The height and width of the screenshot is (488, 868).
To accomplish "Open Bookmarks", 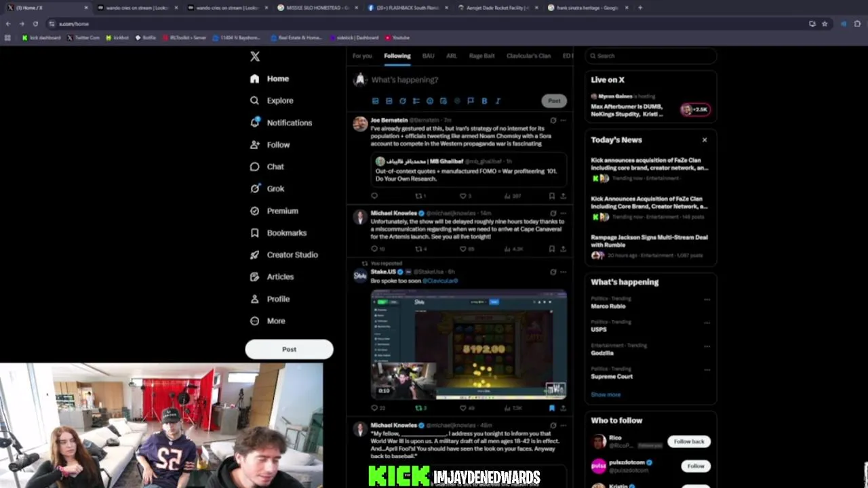I will click(278, 232).
